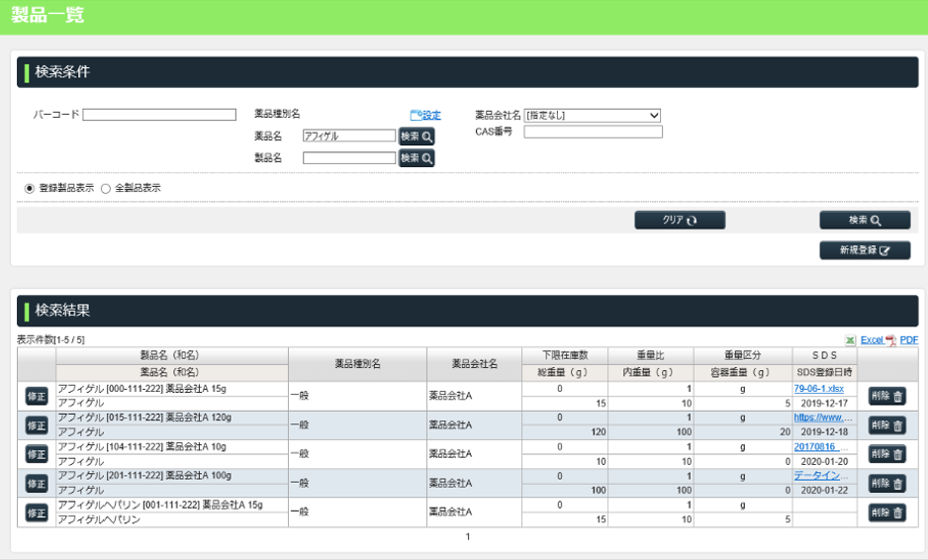Click into the バーコード input field

(159, 115)
